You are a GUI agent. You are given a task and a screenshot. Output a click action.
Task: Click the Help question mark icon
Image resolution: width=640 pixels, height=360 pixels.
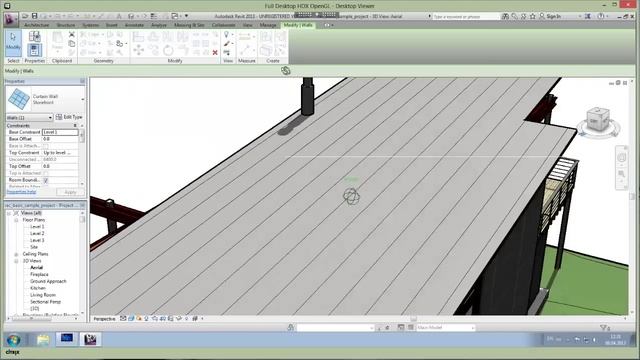[x=601, y=16]
